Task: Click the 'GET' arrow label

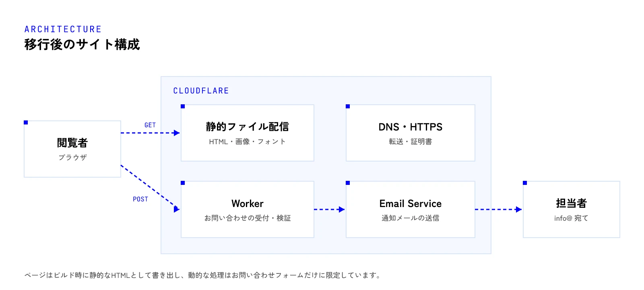Action: coord(150,125)
